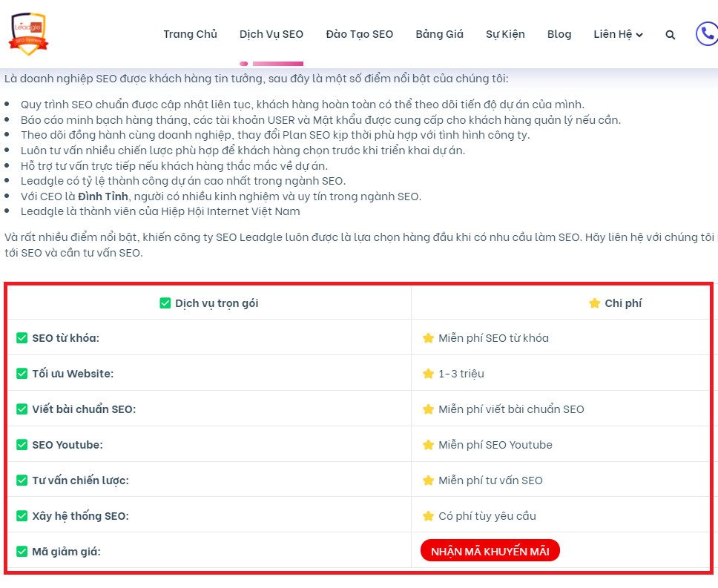Click checkmark beside Tối ưu Website
Screen dimensions: 718x588
[22, 374]
